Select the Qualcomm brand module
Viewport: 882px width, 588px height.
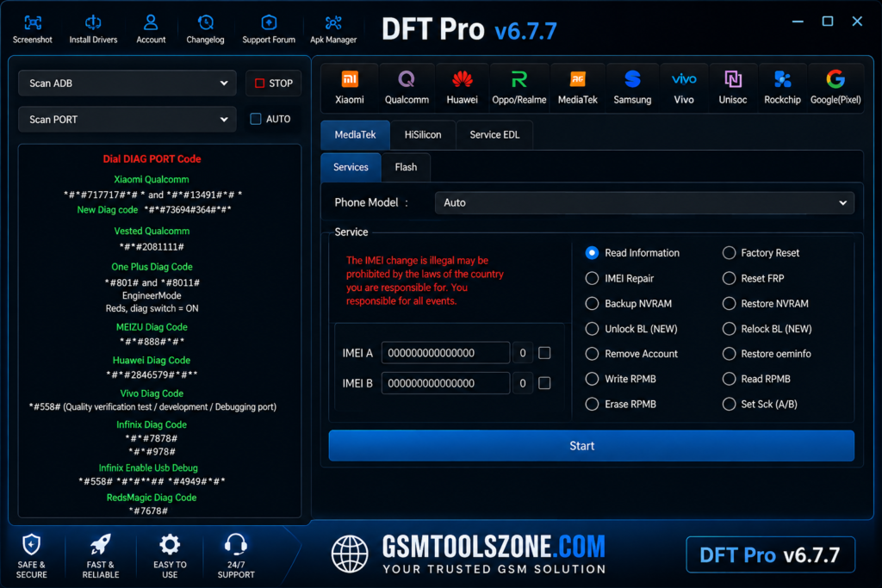[x=407, y=88]
